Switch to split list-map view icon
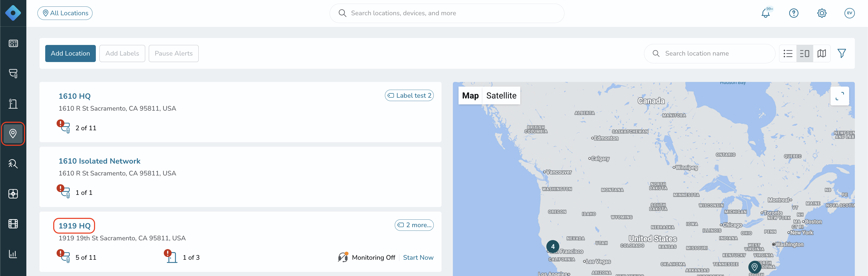 805,53
